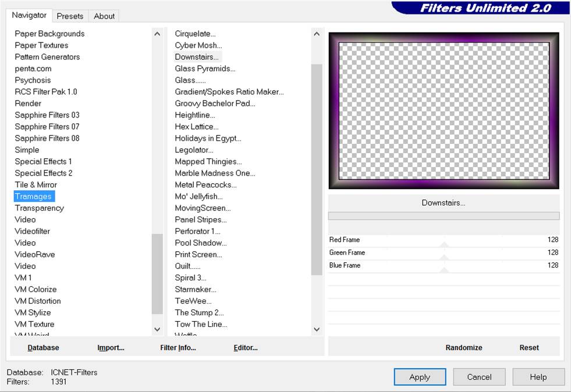Choose the Pool Shadow effect
This screenshot has width=571, height=392.
tap(201, 243)
